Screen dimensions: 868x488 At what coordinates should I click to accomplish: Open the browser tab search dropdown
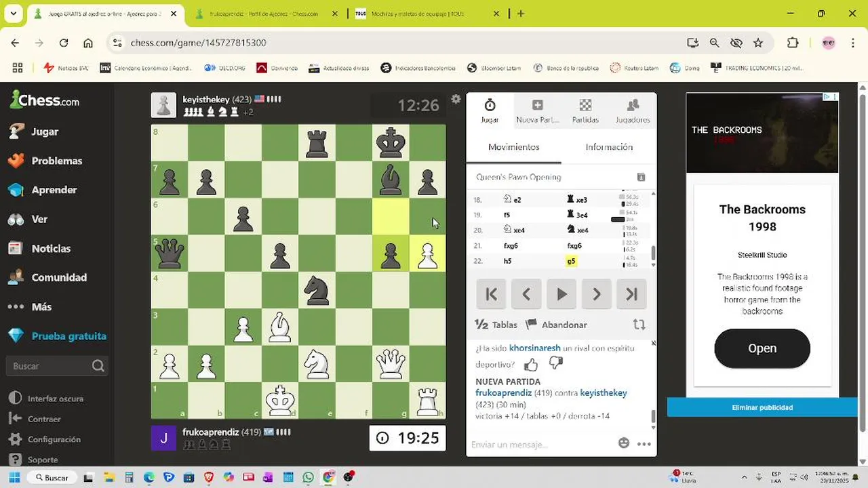pyautogui.click(x=13, y=14)
